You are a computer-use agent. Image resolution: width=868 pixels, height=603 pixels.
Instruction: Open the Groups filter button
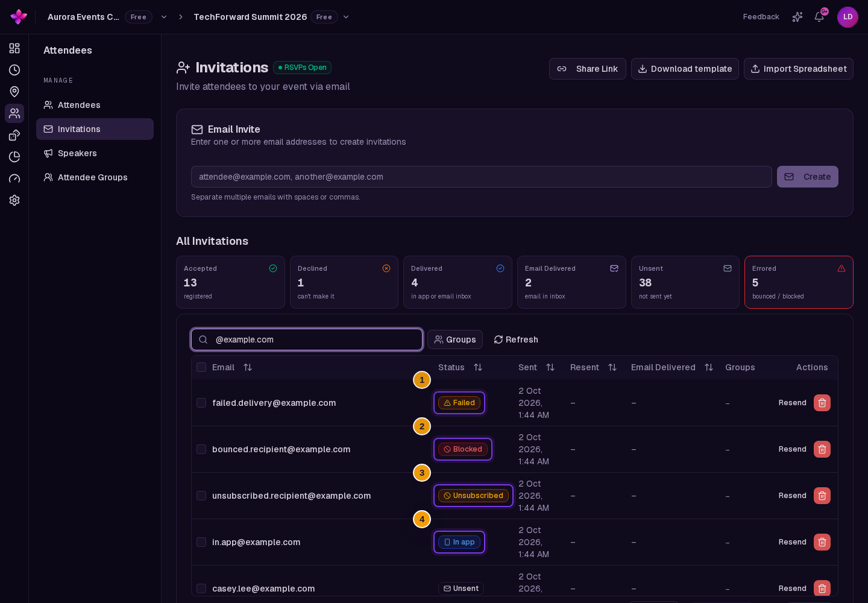click(x=455, y=339)
